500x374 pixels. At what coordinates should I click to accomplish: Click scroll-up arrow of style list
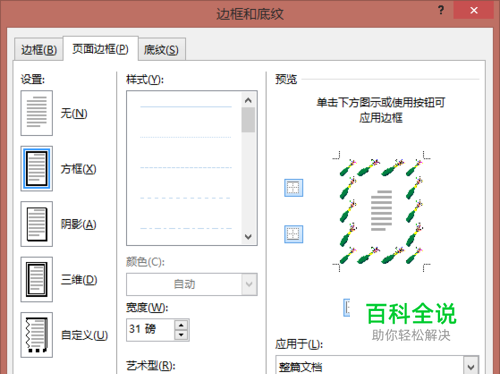click(x=248, y=100)
